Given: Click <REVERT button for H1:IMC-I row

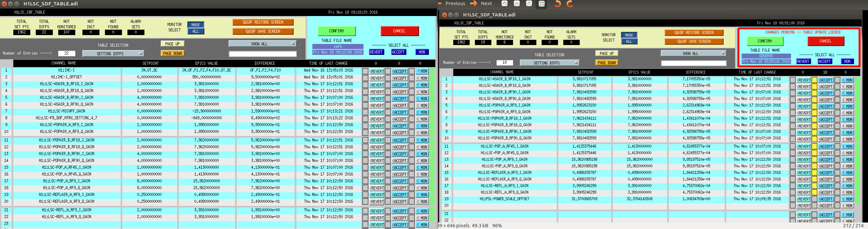Looking at the screenshot, I should 377,72.
